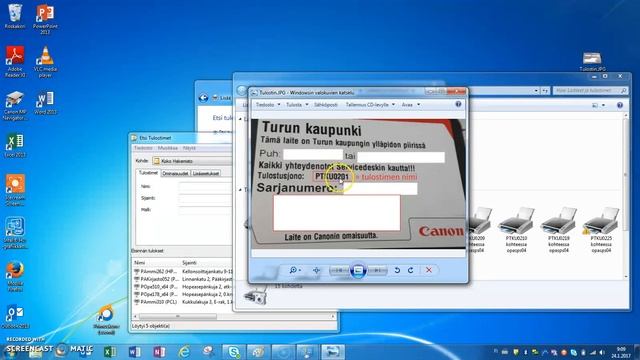Rotate picture counterclockwise
Viewport: 640px width, 360px height.
pos(397,270)
